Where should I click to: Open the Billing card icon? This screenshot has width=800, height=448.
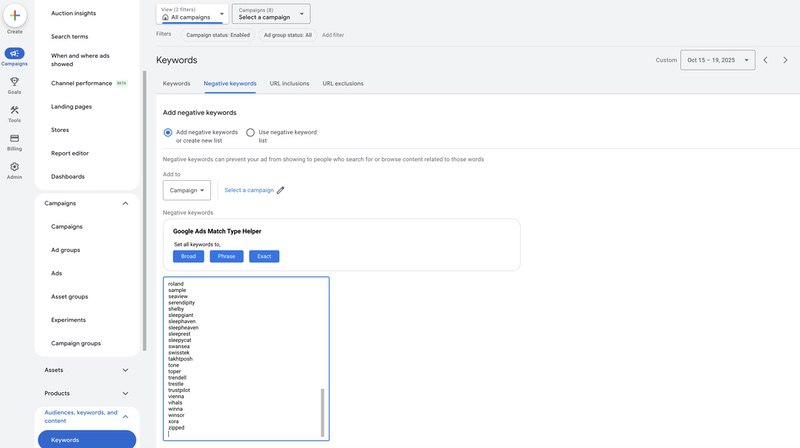coord(14,138)
